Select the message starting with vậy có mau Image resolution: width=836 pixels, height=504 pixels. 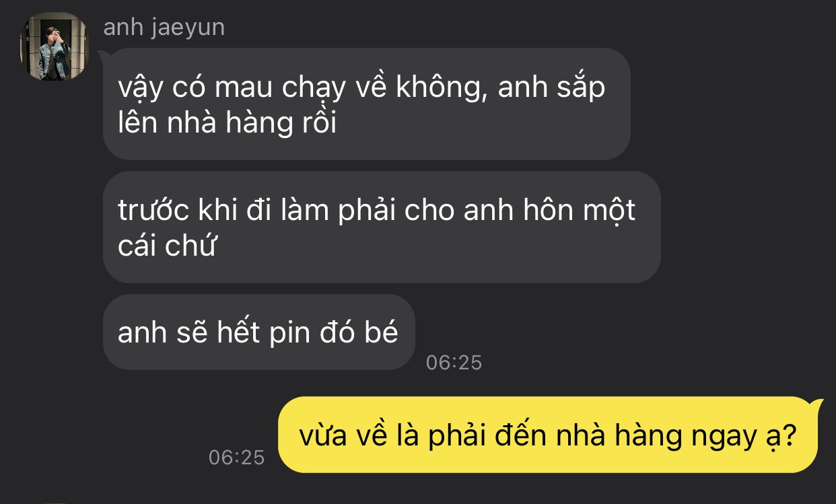(x=366, y=104)
